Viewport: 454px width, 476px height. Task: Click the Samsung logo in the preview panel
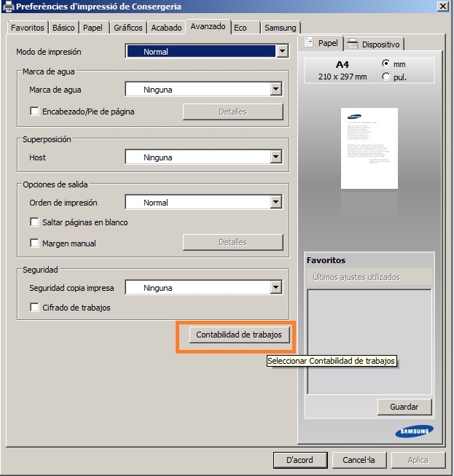tap(414, 431)
